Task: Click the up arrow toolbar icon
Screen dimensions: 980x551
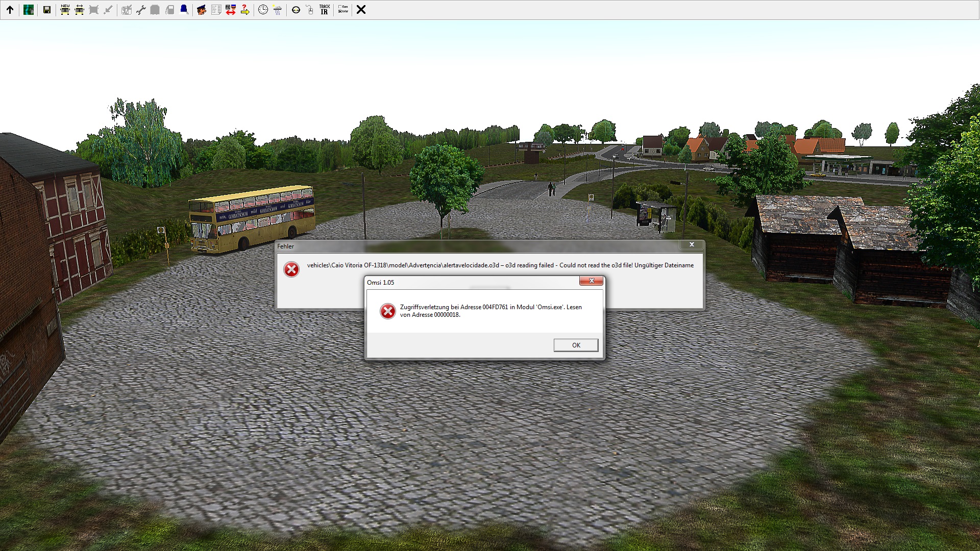Action: (10, 10)
